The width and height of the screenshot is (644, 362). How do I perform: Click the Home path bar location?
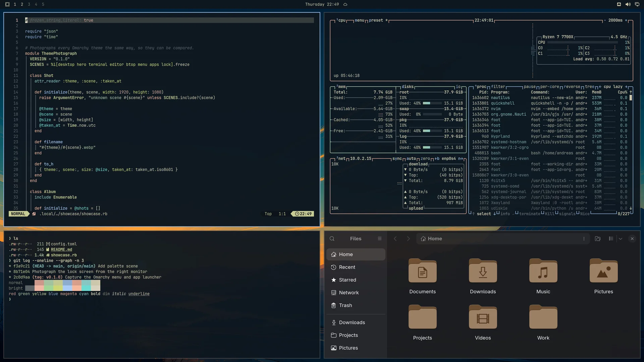pos(431,239)
